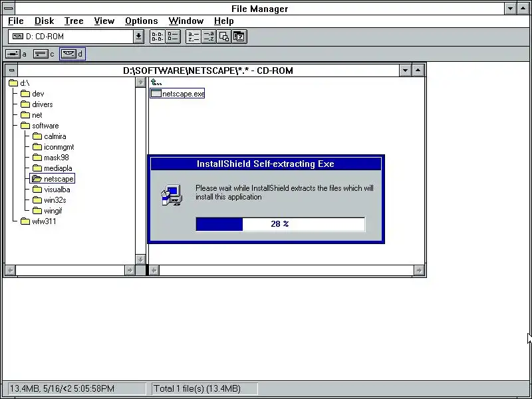Maximize the File Manager window
The width and height of the screenshot is (532, 399).
523,9
